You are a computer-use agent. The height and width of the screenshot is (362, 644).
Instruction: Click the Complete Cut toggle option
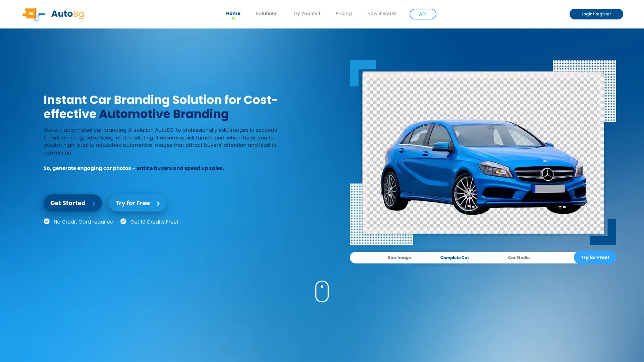click(x=455, y=258)
